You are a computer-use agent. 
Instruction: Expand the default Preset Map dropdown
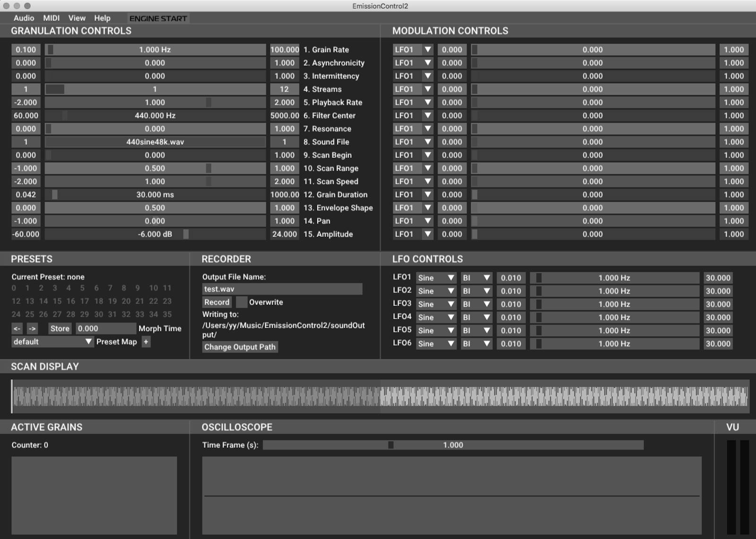point(88,342)
